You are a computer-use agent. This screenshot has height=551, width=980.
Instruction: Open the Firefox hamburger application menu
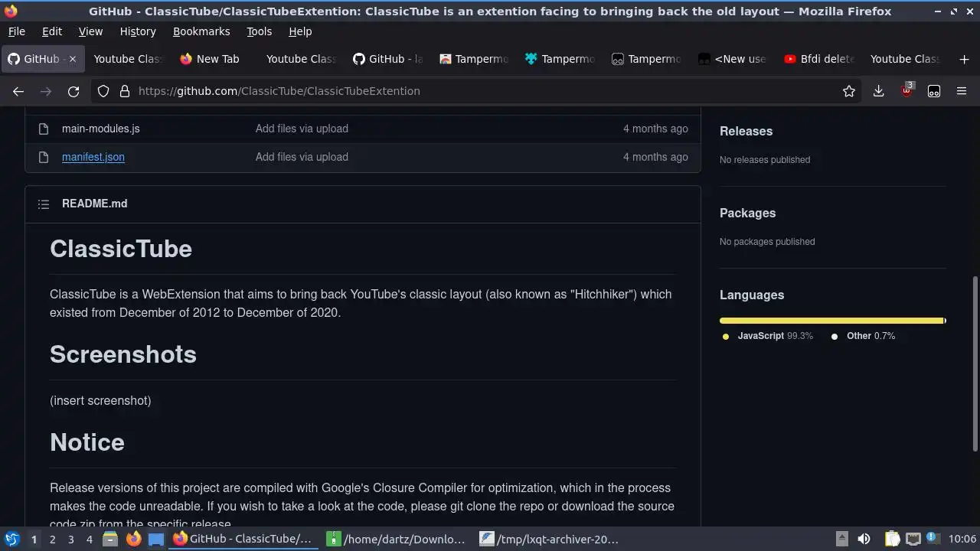962,91
